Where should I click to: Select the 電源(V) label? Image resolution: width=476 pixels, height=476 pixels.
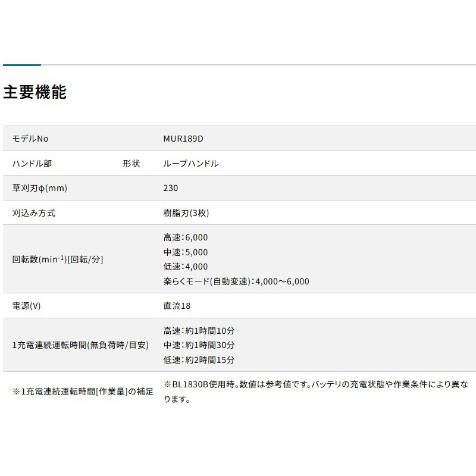(x=26, y=306)
